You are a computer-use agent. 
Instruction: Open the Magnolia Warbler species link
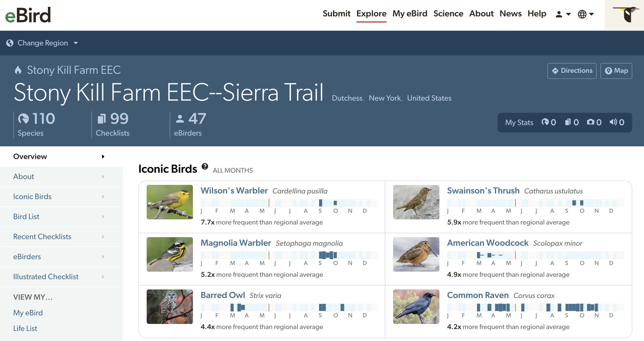tap(236, 243)
